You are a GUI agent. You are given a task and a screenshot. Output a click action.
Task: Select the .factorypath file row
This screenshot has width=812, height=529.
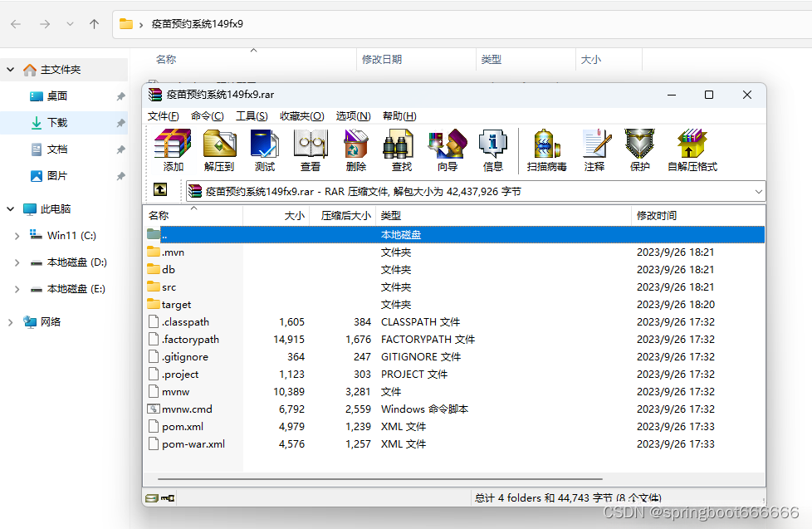(454, 340)
